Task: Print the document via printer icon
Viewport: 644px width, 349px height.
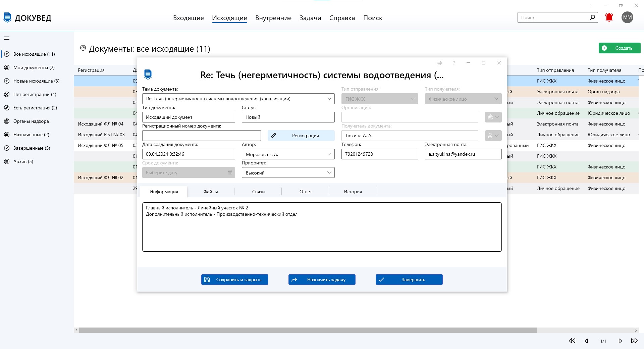Action: [x=439, y=63]
